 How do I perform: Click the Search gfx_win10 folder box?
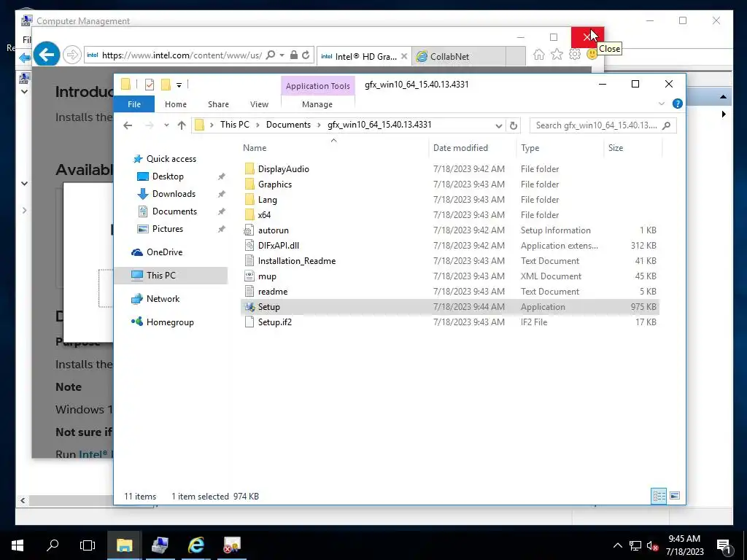tap(603, 125)
